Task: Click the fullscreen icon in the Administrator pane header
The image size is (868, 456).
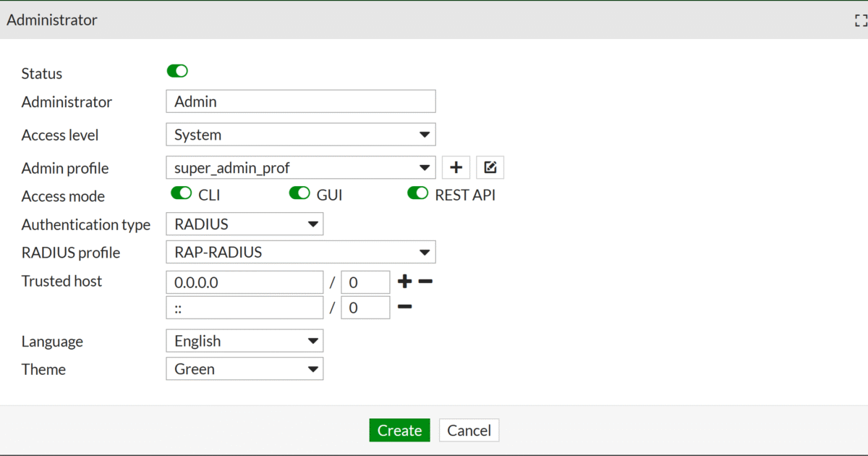Action: [859, 20]
